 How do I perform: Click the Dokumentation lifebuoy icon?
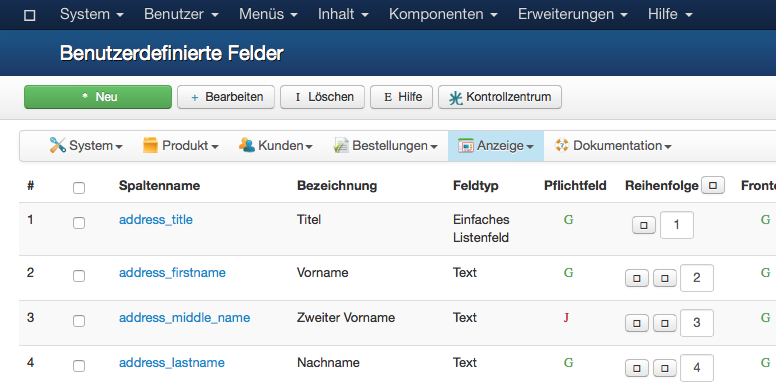click(x=562, y=145)
